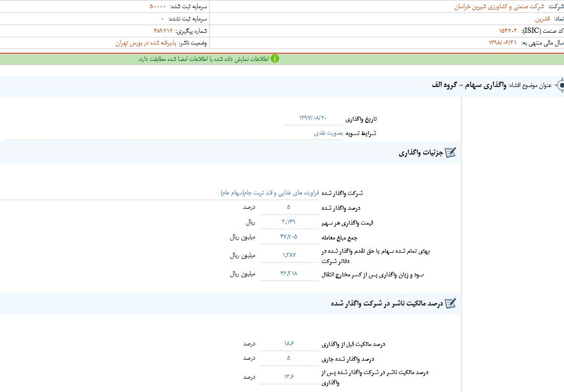Click the label سود و زیان واگذاری پس از کسر مخارج انتقال
Image resolution: width=564 pixels, height=392 pixels.
[372, 275]
